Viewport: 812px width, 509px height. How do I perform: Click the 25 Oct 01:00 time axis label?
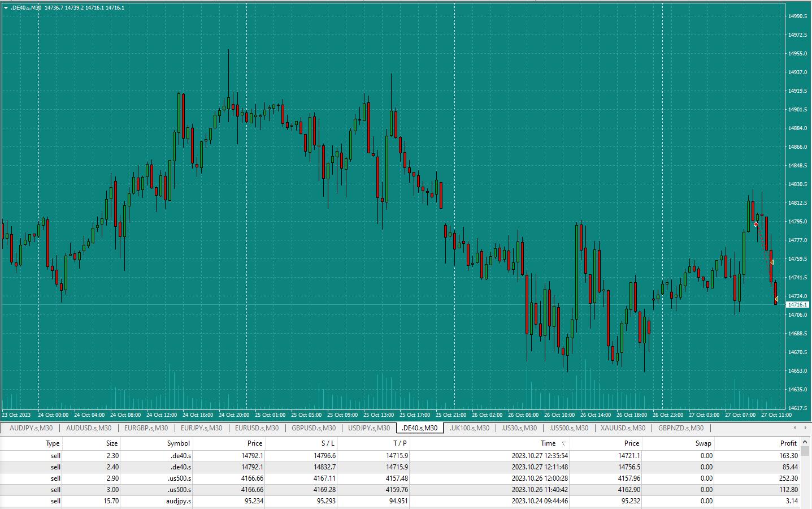point(270,415)
